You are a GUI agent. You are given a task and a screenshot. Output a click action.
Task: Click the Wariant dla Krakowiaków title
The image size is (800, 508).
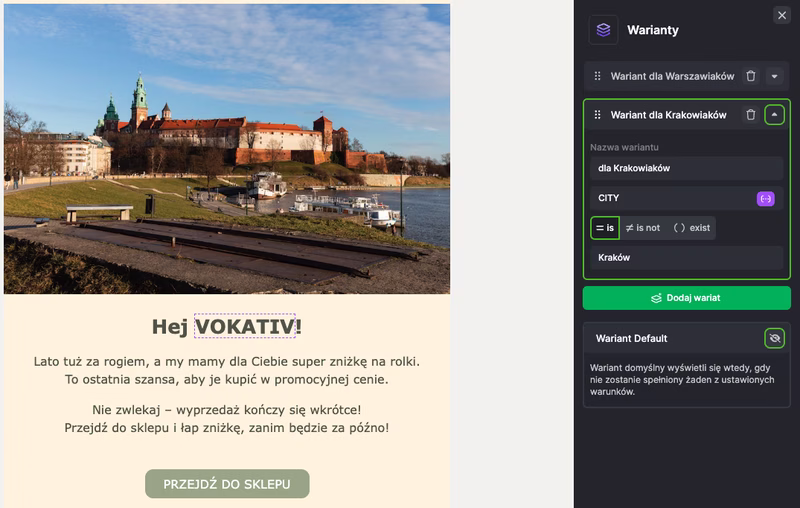tap(668, 115)
